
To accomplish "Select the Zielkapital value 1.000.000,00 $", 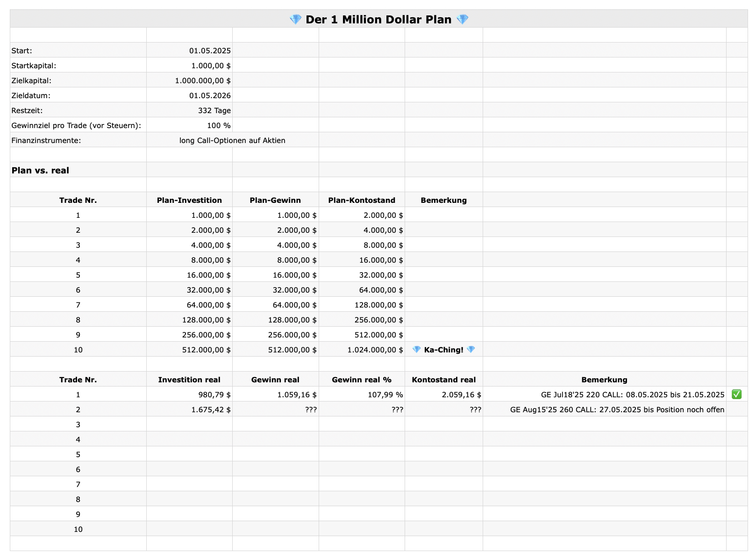I will tap(203, 80).
